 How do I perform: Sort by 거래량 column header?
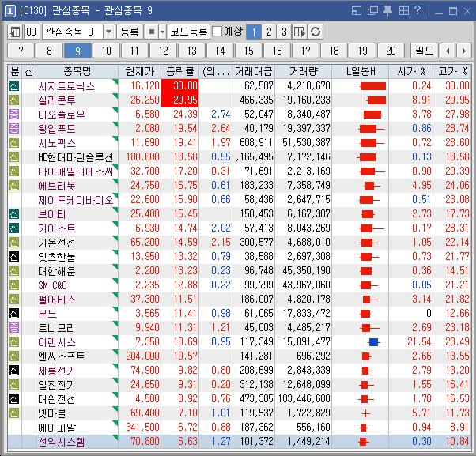(x=304, y=72)
